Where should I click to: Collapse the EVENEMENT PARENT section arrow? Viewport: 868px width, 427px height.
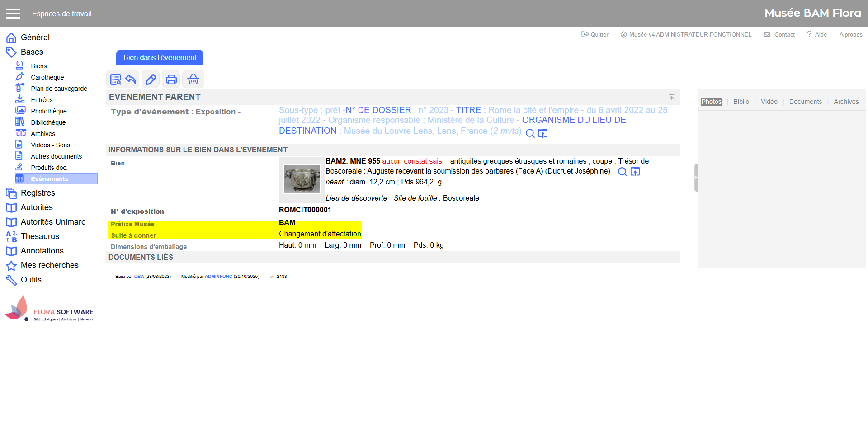pos(671,98)
